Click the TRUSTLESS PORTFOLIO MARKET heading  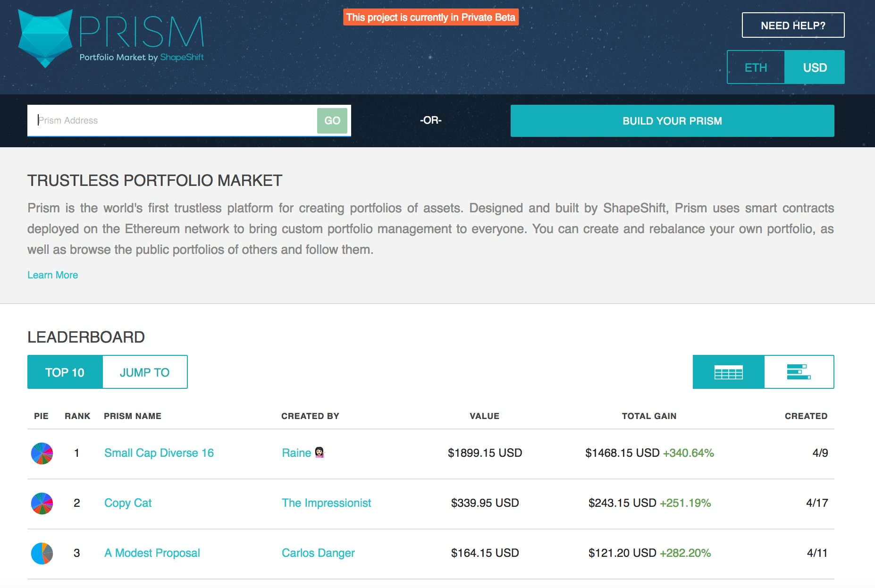pos(155,180)
